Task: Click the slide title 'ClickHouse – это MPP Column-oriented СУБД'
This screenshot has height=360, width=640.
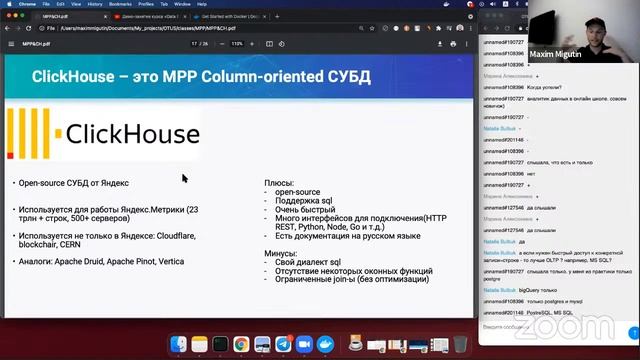Action: pos(201,77)
